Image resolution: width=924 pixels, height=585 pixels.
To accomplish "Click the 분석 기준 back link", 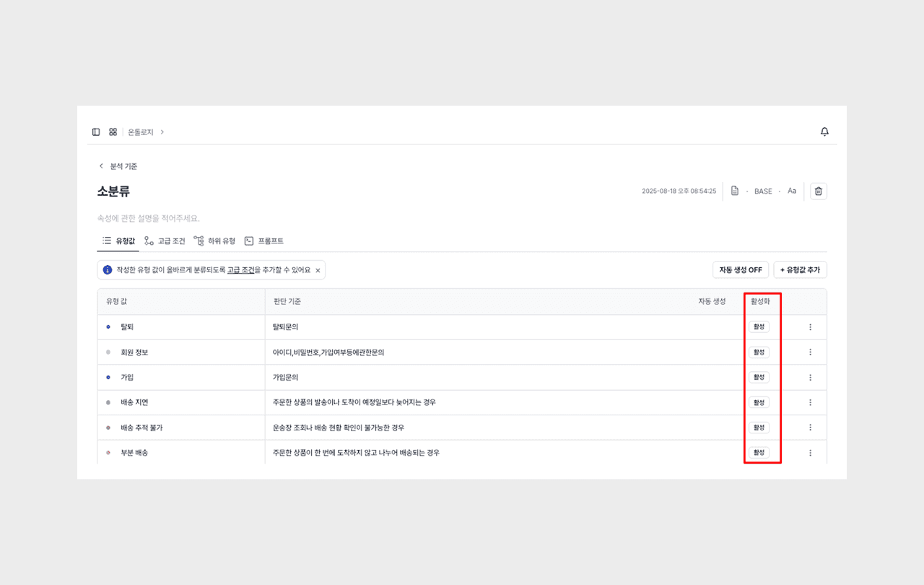I will (123, 166).
